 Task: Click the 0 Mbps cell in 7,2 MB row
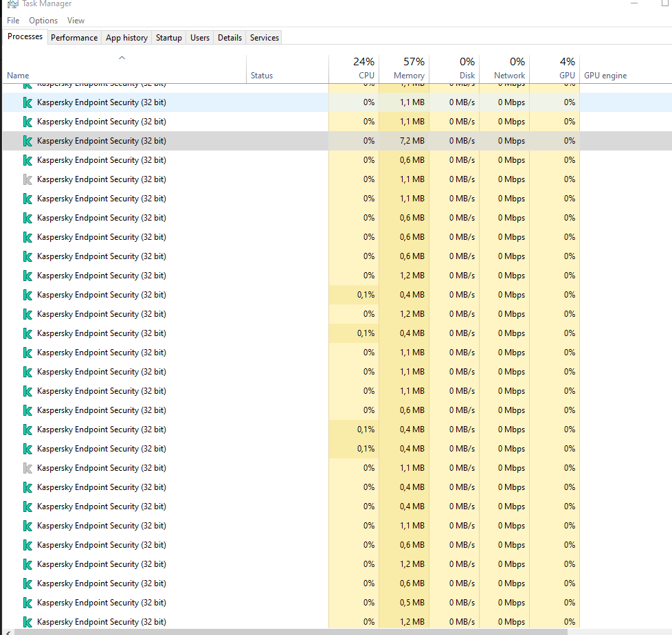[x=504, y=141]
